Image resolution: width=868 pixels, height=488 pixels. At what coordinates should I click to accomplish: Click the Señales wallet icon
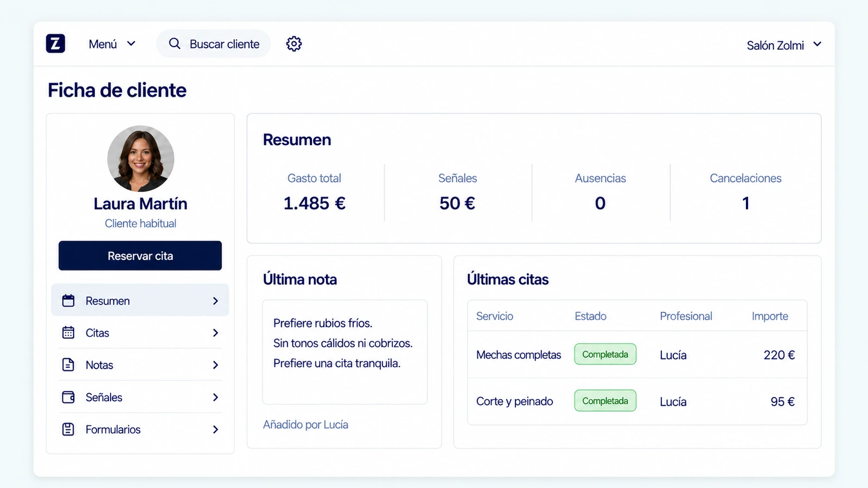pyautogui.click(x=68, y=397)
